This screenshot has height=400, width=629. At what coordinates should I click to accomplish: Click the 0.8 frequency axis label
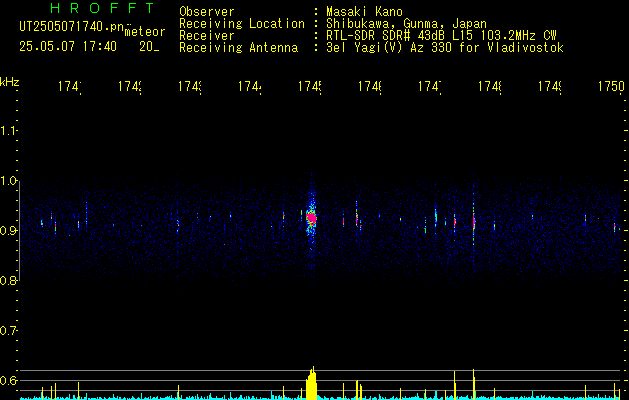pos(9,280)
